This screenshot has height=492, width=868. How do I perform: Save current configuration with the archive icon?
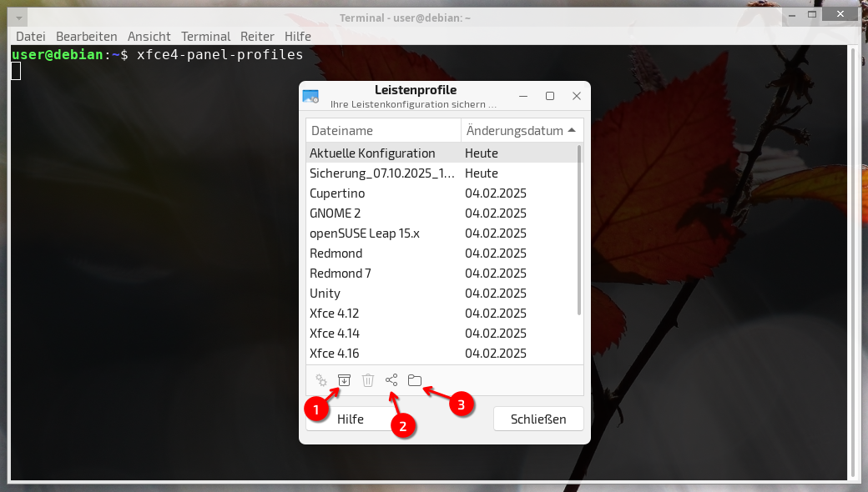pyautogui.click(x=344, y=380)
